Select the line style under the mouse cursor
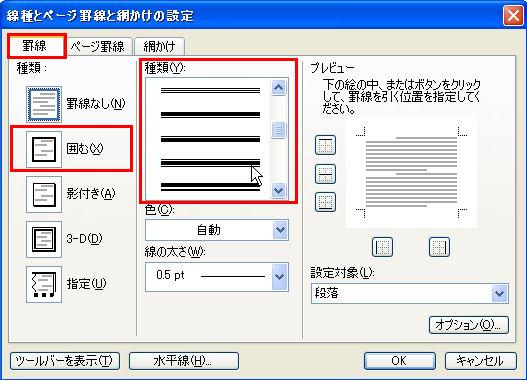The height and width of the screenshot is (380, 527). [x=210, y=163]
